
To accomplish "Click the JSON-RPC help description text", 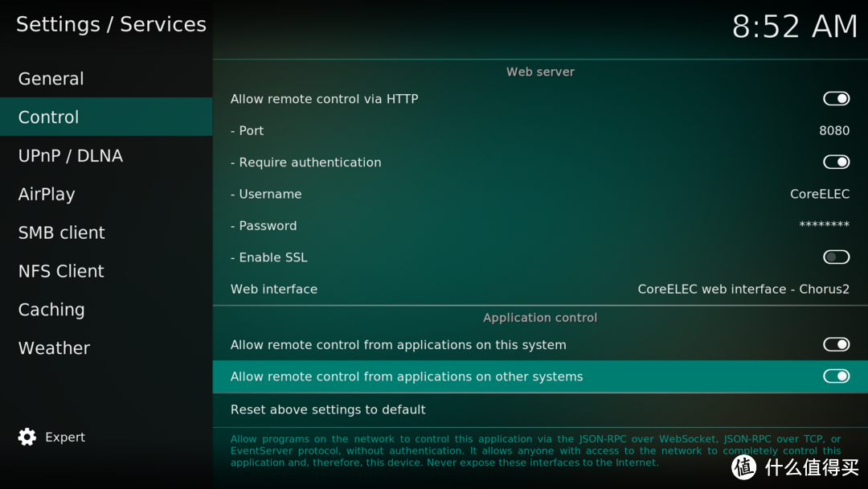I will [535, 450].
